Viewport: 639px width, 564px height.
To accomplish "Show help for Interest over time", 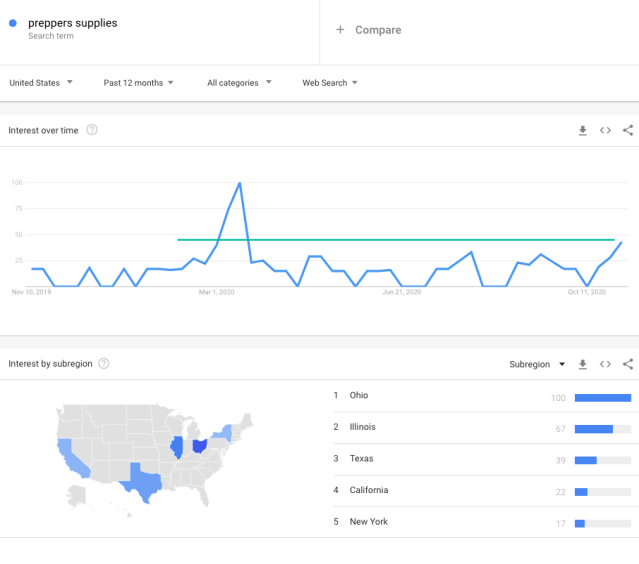I will (x=92, y=130).
